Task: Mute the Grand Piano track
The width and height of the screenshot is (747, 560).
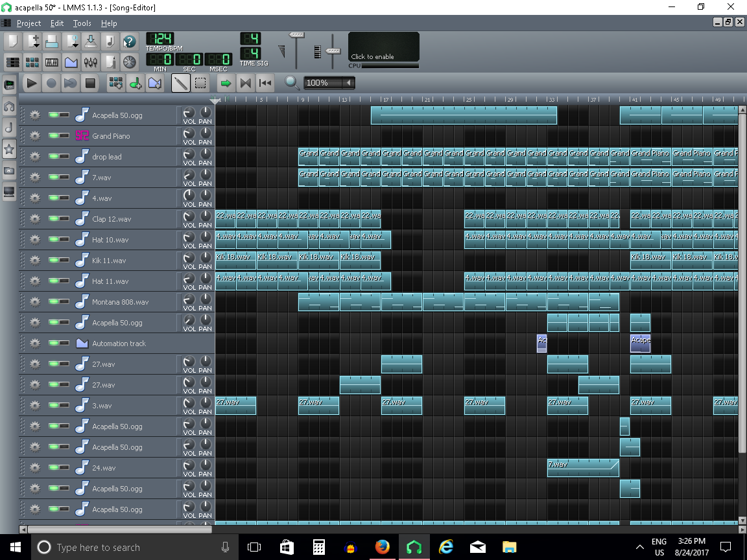Action: tap(54, 136)
